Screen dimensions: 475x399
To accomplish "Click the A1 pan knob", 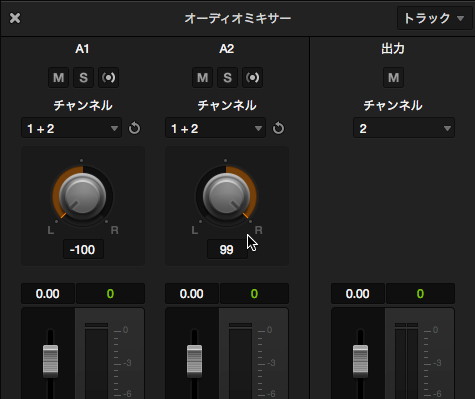I will pyautogui.click(x=82, y=196).
